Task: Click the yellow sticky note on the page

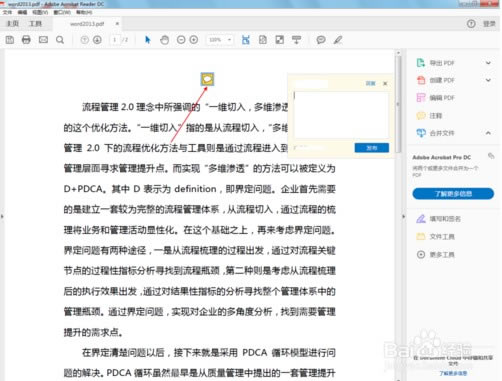Action: 207,79
